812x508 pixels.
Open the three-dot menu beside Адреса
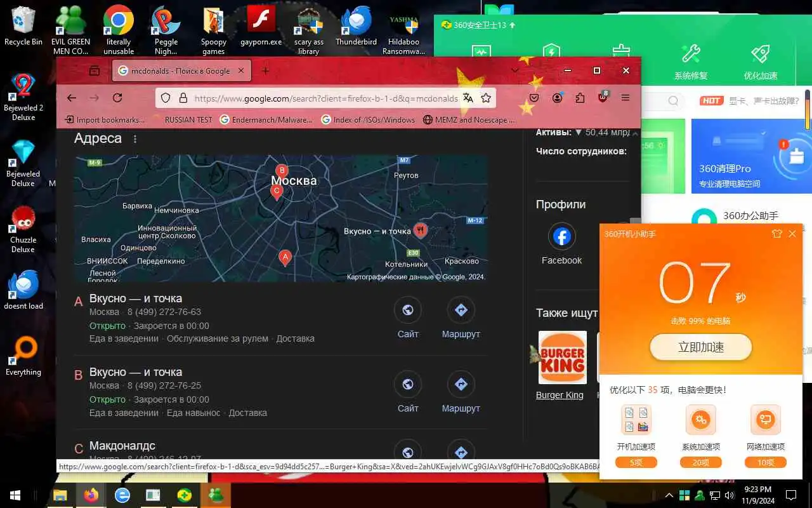click(135, 139)
